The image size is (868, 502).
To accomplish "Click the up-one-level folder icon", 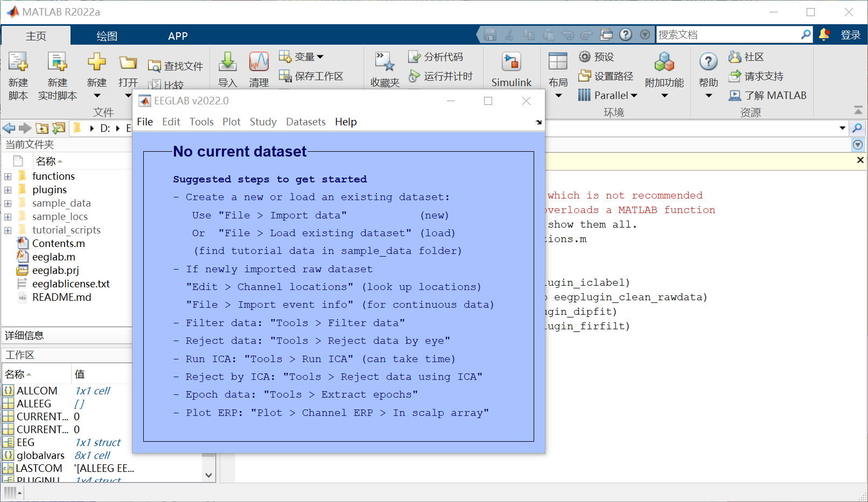I will tap(42, 128).
